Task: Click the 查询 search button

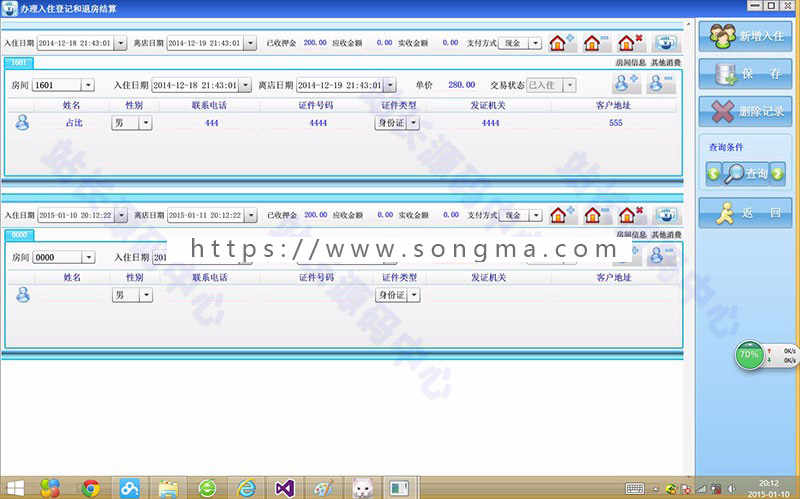Action: (745, 174)
